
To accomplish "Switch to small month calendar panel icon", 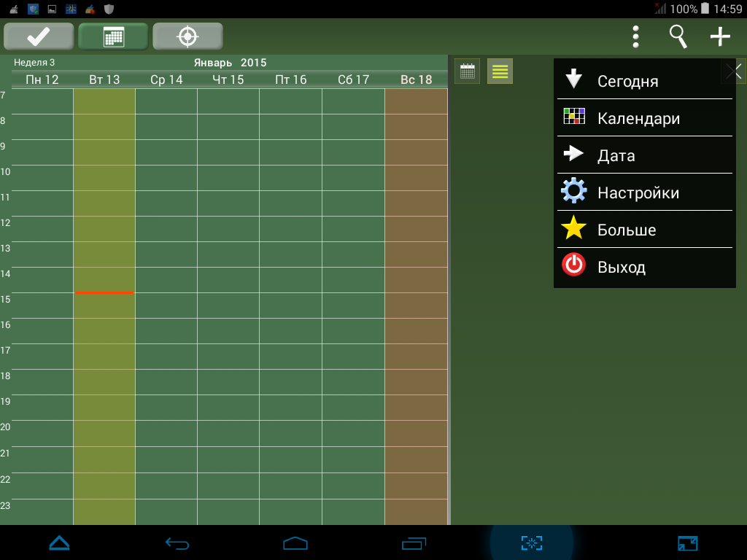I will pyautogui.click(x=468, y=71).
